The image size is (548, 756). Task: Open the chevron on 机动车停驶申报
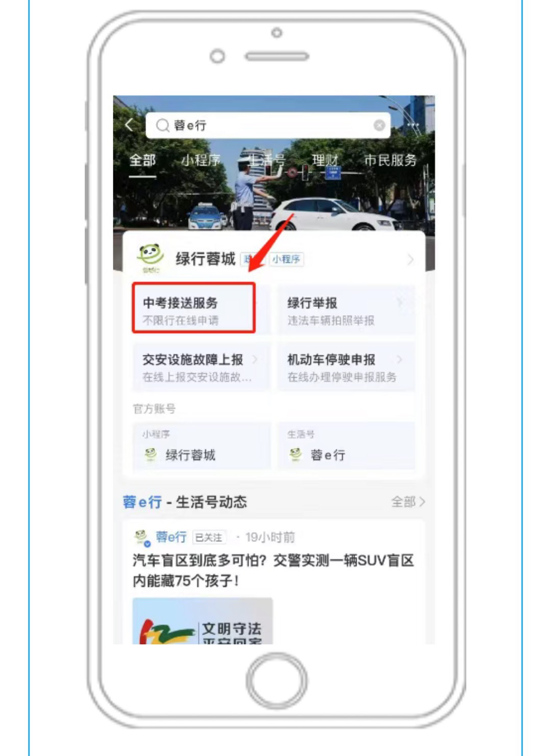(x=400, y=359)
